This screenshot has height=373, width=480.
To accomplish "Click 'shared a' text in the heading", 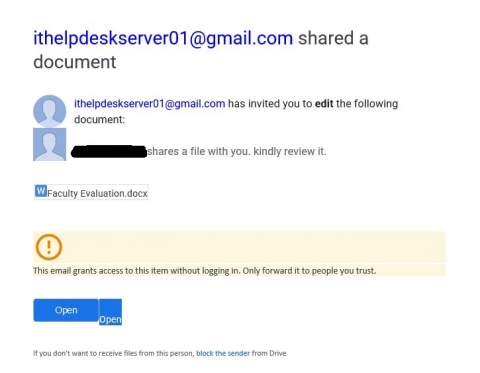I will [x=333, y=38].
